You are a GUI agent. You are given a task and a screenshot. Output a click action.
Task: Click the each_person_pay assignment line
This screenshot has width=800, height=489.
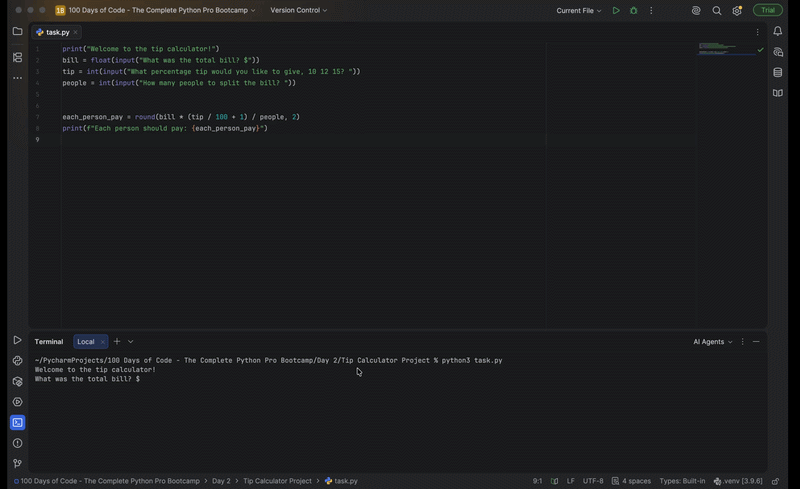181,117
